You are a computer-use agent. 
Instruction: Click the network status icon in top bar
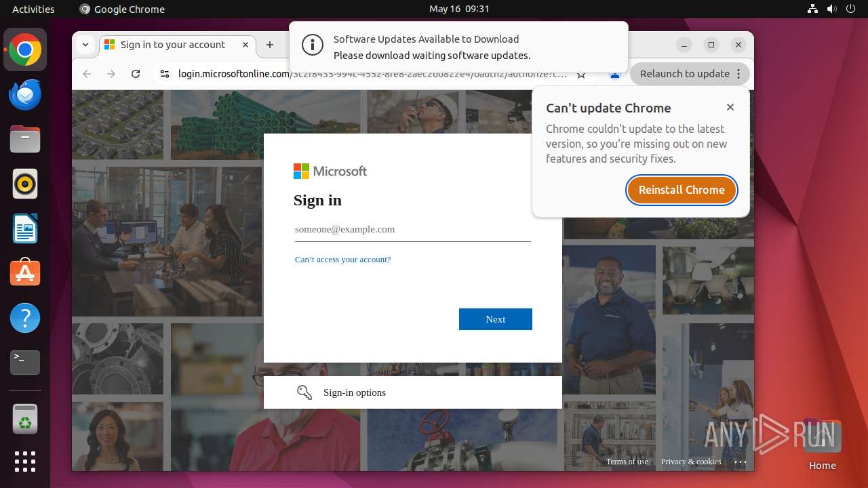click(x=813, y=9)
